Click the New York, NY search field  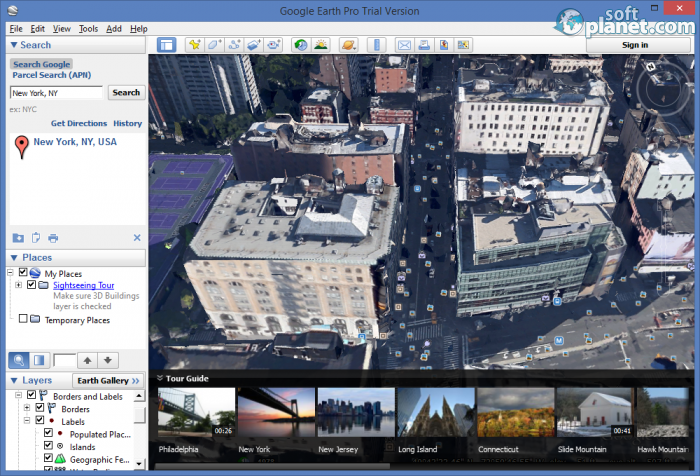point(57,93)
